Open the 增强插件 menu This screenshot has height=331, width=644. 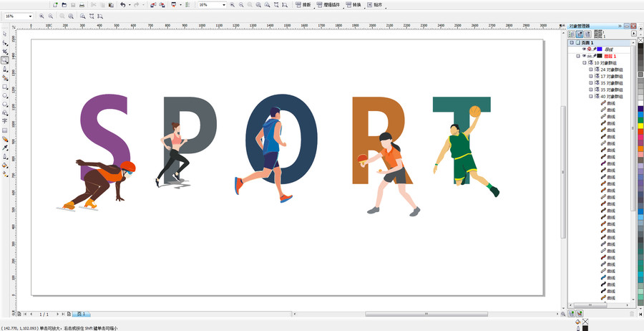point(328,5)
